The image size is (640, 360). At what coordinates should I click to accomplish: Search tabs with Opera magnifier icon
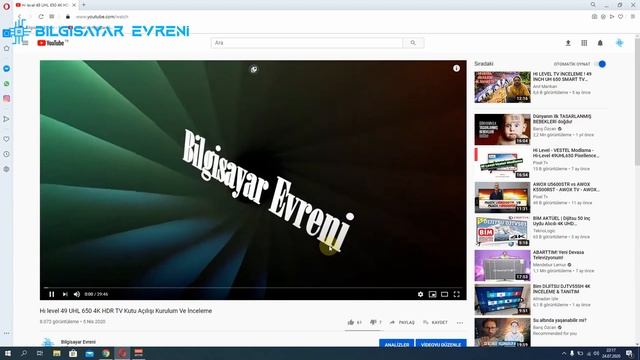pos(593,5)
